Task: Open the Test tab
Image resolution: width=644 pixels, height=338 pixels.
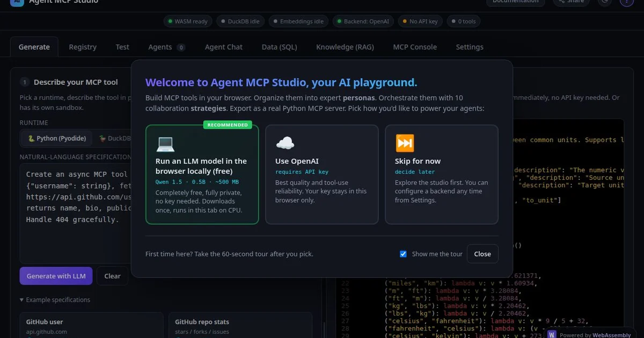Action: (122, 47)
